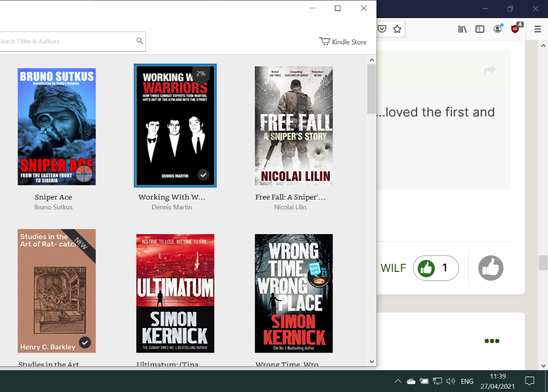The width and height of the screenshot is (548, 392).
Task: Click the downloaded checkmark on Rat-catching book
Action: (x=85, y=342)
